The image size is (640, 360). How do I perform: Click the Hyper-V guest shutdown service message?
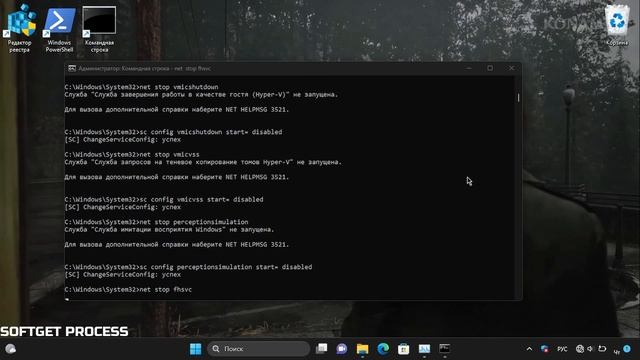tap(201, 95)
